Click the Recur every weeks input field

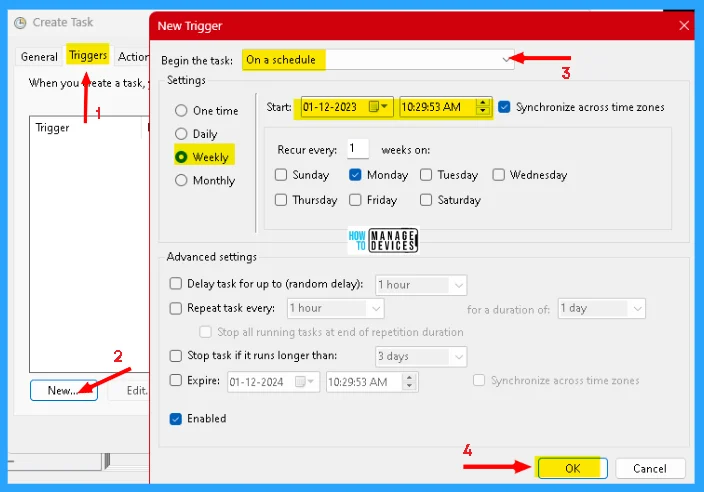coord(358,149)
